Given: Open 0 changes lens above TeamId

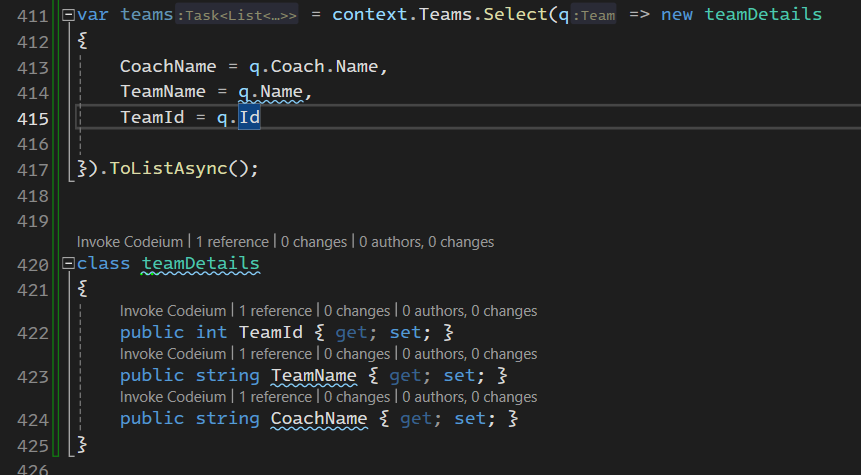Looking at the screenshot, I should click(357, 311).
